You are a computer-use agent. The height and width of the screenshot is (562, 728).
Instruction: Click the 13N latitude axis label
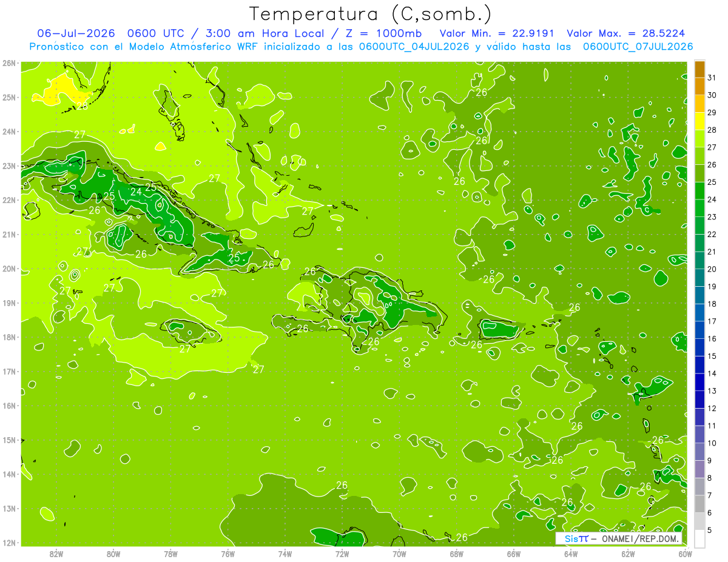(x=8, y=509)
